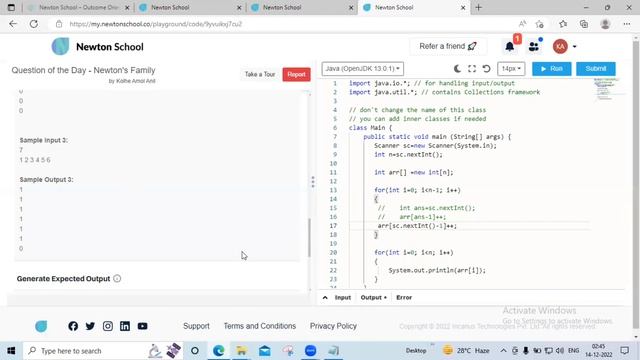Image resolution: width=640 pixels, height=360 pixels.
Task: Switch to the Output tab
Action: pyautogui.click(x=373, y=298)
